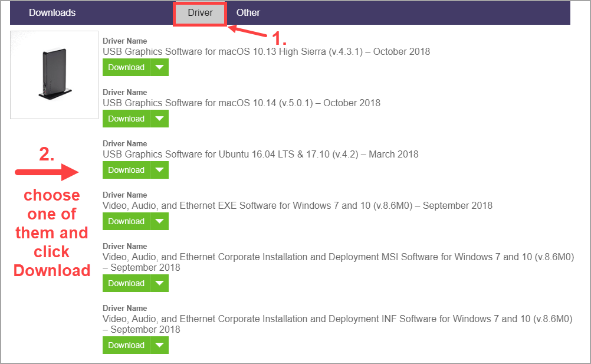Select the Downloads section header
591x364 pixels.
[x=52, y=12]
